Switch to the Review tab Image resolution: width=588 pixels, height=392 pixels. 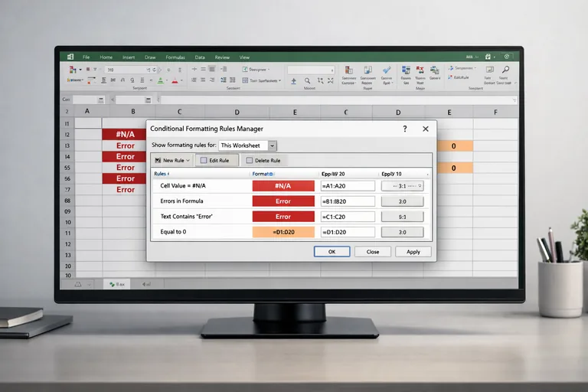(222, 57)
